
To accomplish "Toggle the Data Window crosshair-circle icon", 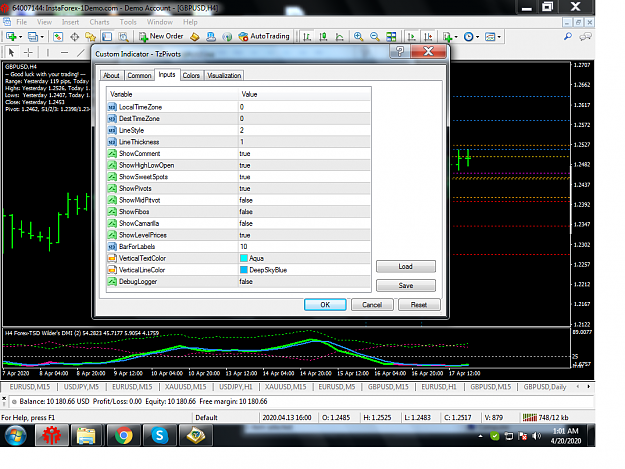I will click(75, 37).
